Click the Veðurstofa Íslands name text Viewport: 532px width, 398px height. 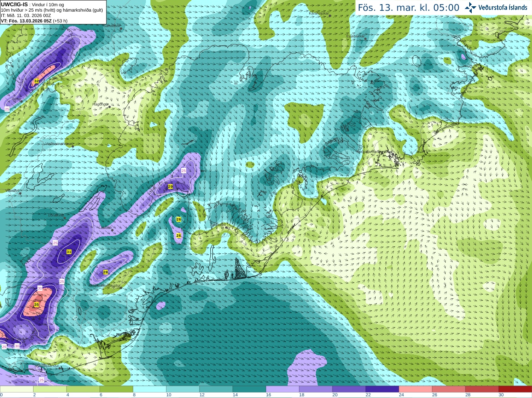(x=502, y=7)
